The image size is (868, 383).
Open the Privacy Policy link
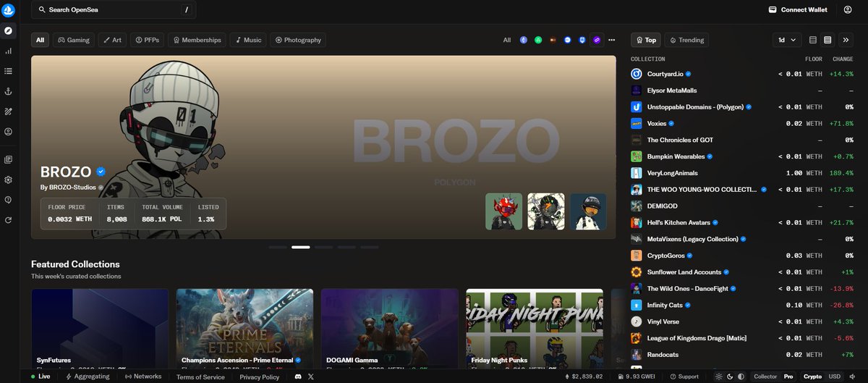[x=260, y=376]
